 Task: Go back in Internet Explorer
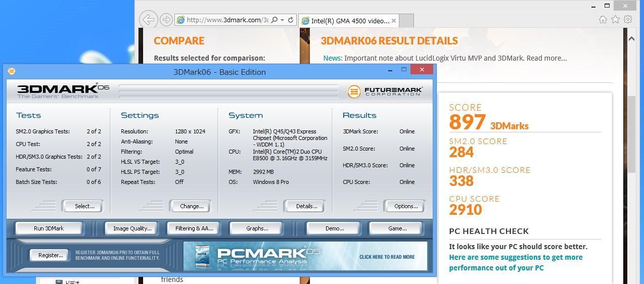coord(148,20)
